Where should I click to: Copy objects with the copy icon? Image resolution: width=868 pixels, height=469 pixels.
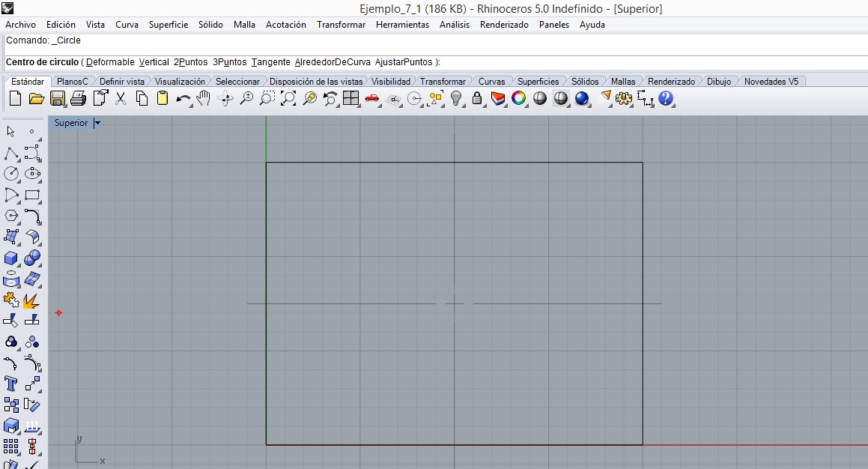pyautogui.click(x=142, y=99)
